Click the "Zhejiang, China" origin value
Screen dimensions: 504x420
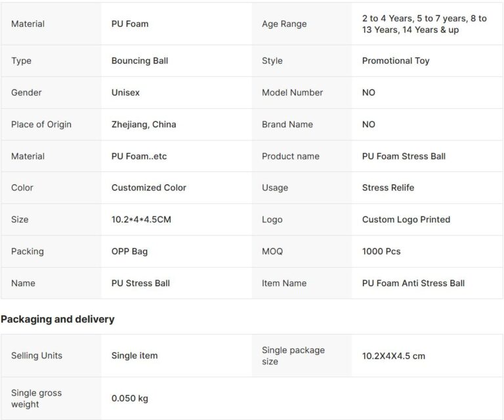[x=144, y=124]
